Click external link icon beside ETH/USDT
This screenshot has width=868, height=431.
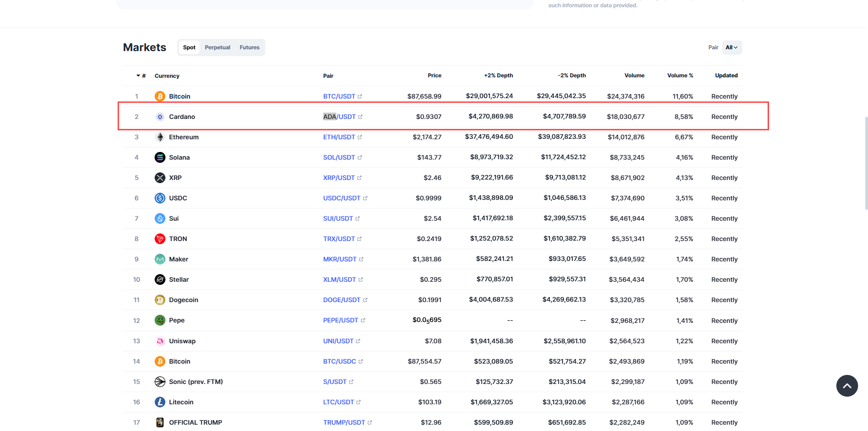(x=360, y=137)
